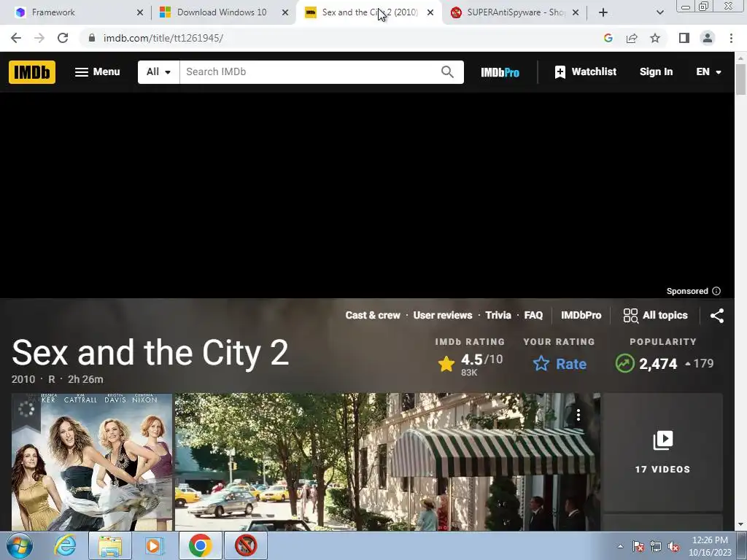Viewport: 747px width, 560px height.
Task: Open the Watchlist bookmark button
Action: (586, 72)
